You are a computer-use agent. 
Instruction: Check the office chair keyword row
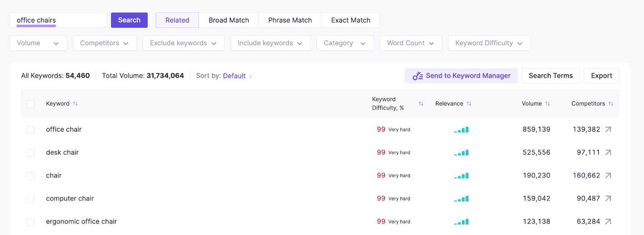click(x=31, y=130)
